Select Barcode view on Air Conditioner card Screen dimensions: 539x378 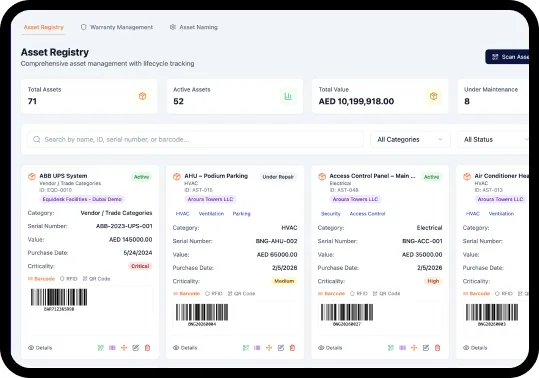(476, 293)
